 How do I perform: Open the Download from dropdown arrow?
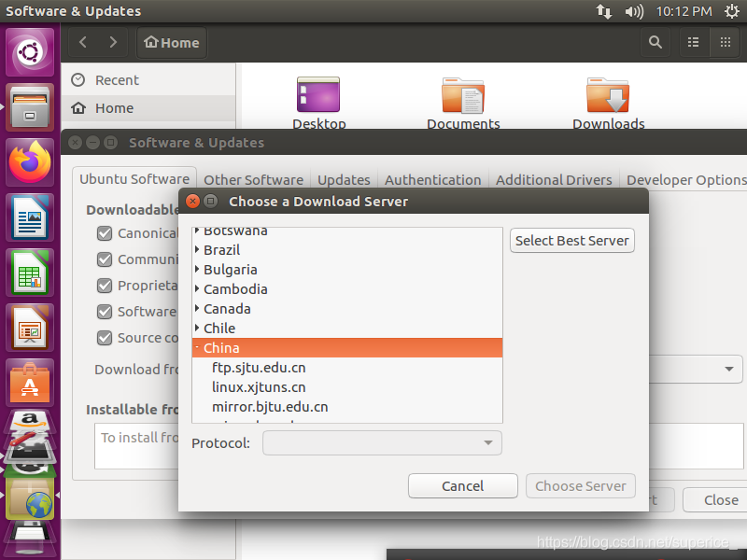click(x=729, y=369)
